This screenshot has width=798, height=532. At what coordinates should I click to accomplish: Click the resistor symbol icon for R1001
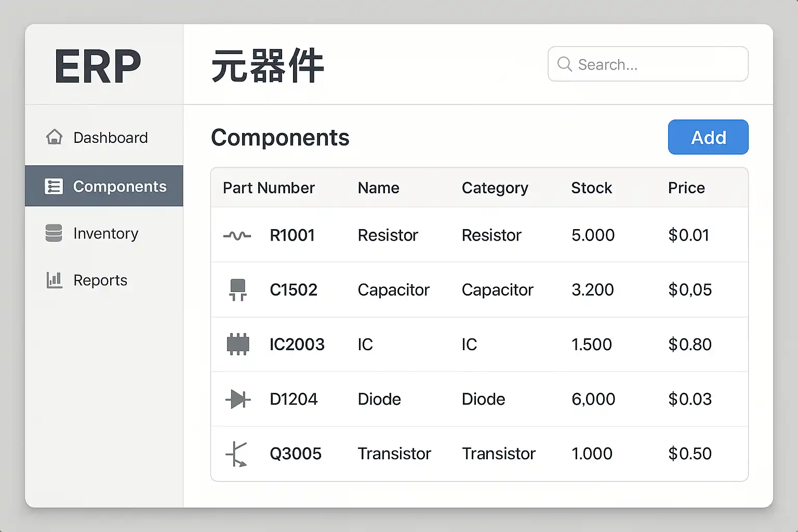(237, 236)
